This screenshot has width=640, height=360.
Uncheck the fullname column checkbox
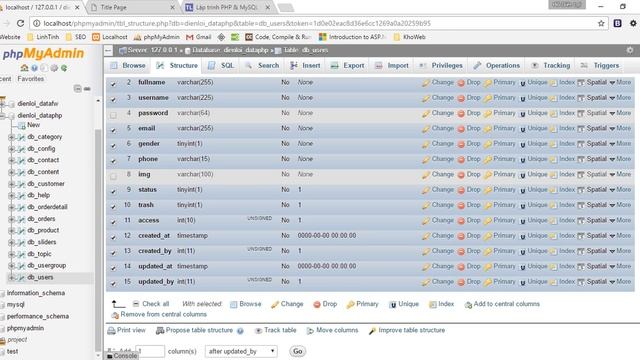pyautogui.click(x=113, y=84)
